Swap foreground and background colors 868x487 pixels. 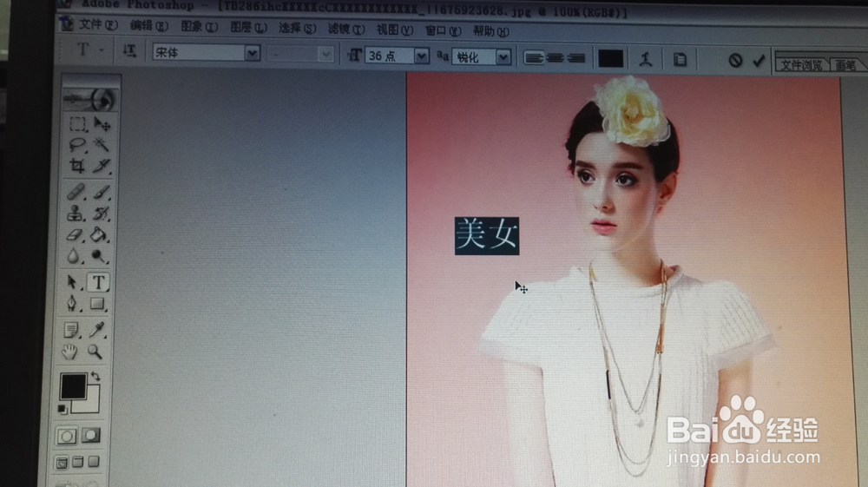click(x=95, y=377)
